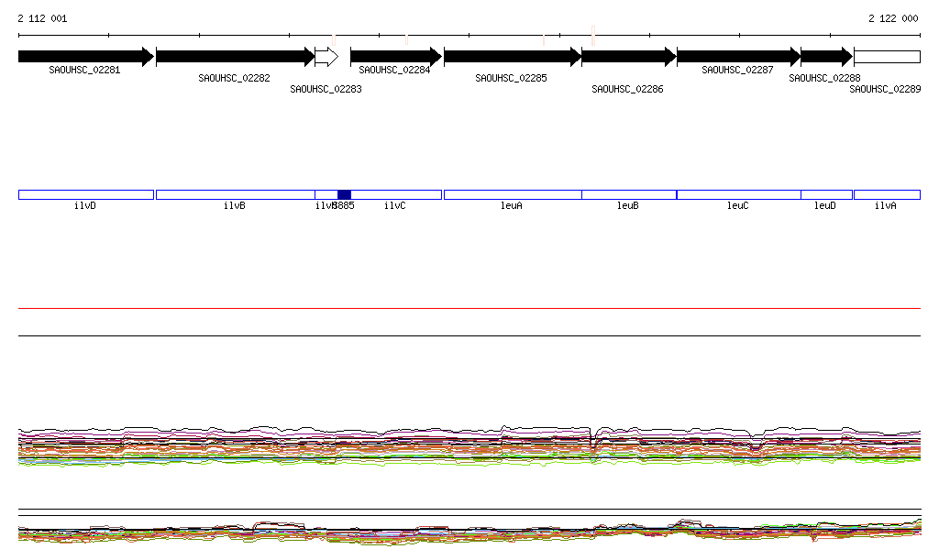The image size is (939, 560).
Task: Select the SAOUHSC_02282 black gene arrow
Action: pyautogui.click(x=235, y=57)
